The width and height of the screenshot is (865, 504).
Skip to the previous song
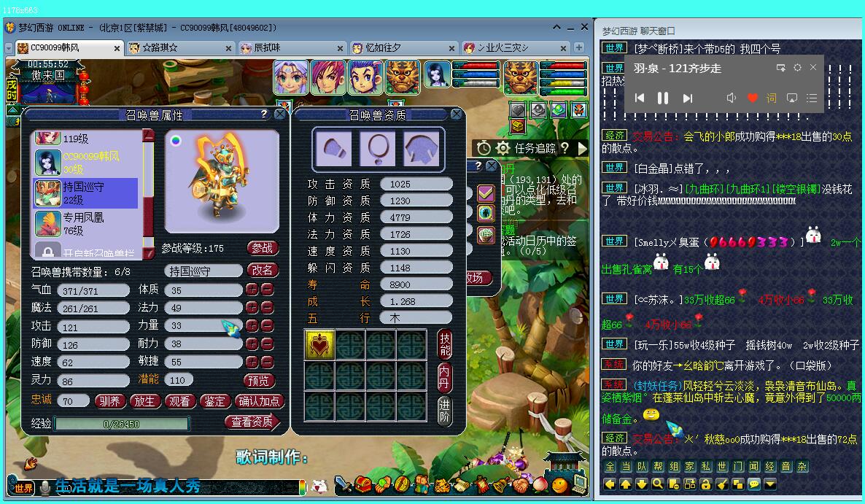(x=640, y=98)
